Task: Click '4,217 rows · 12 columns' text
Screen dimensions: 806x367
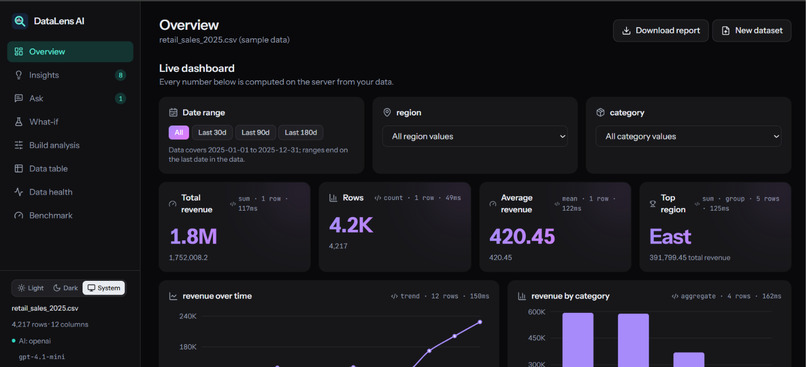Action: [x=50, y=324]
